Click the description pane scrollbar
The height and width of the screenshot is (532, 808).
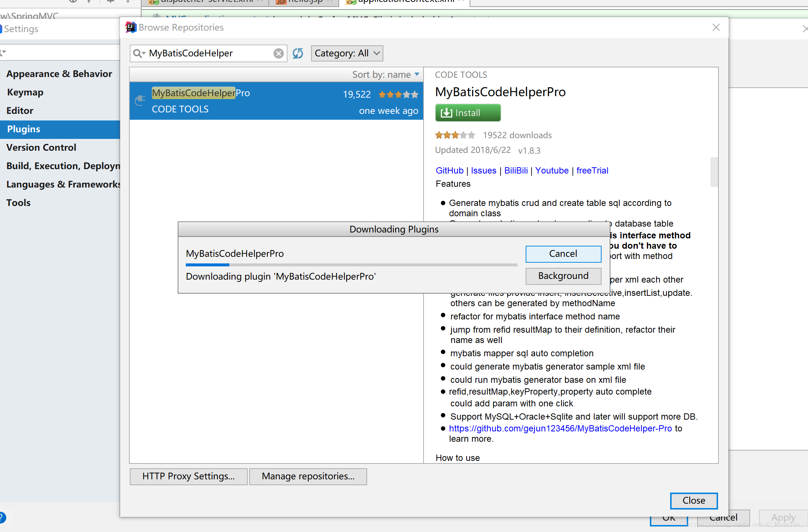coord(714,172)
